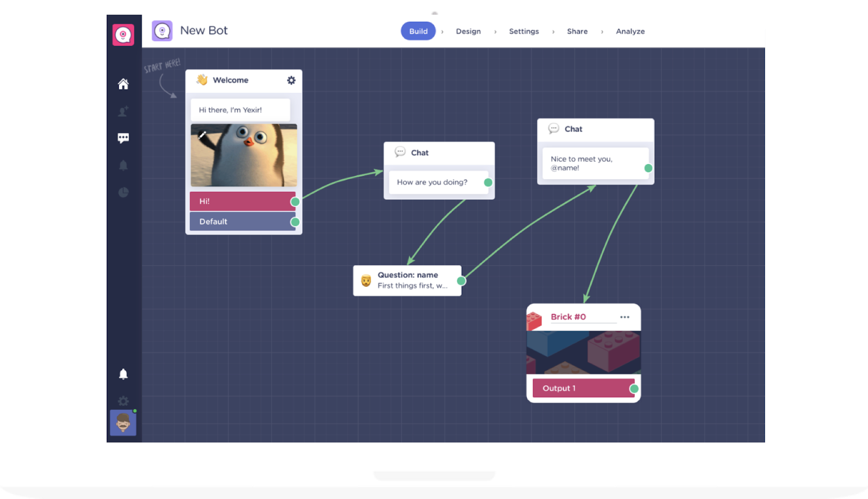Select the add contact icon in sidebar
The height and width of the screenshot is (499, 868).
coord(123,111)
